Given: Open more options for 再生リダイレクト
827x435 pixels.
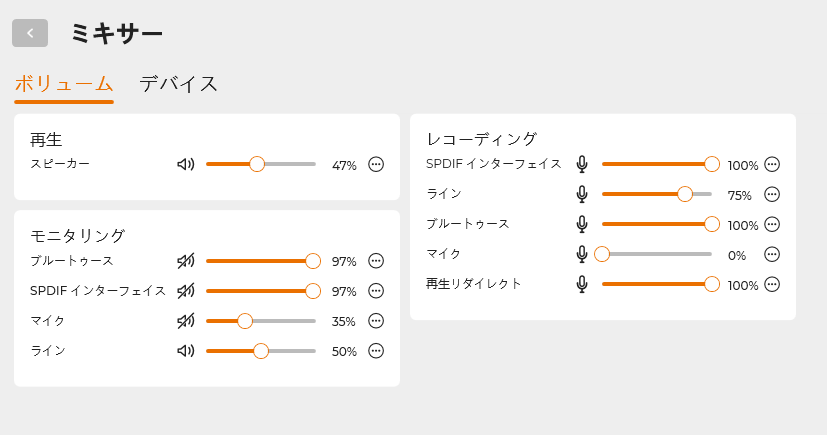Looking at the screenshot, I should pyautogui.click(x=772, y=285).
